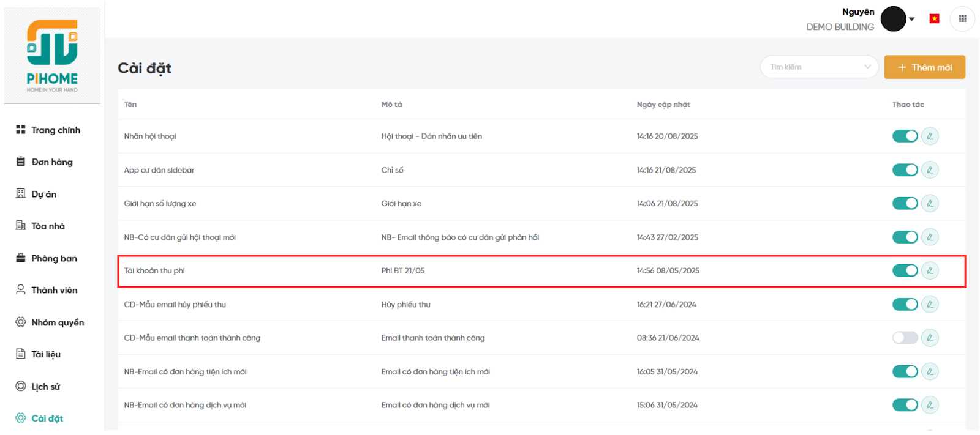The height and width of the screenshot is (435, 980).
Task: Toggle off NB-Email có đơn hàng dịch vụ mới
Action: pyautogui.click(x=905, y=405)
